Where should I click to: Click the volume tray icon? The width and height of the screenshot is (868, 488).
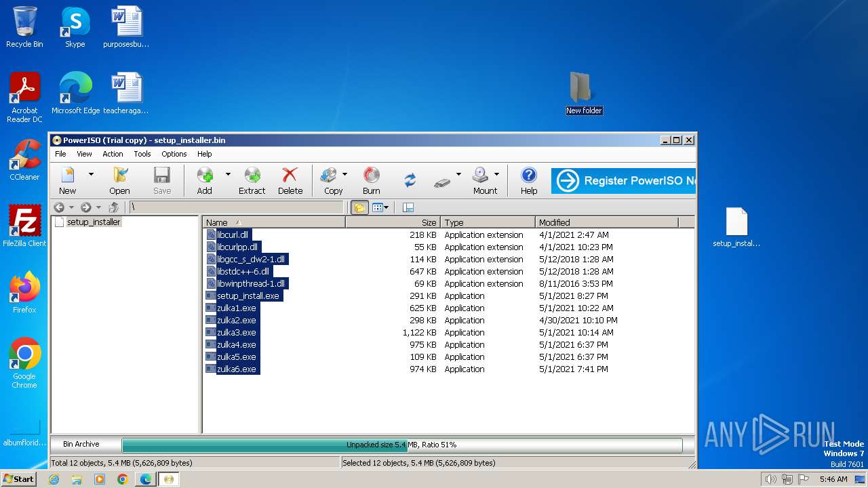coord(770,479)
